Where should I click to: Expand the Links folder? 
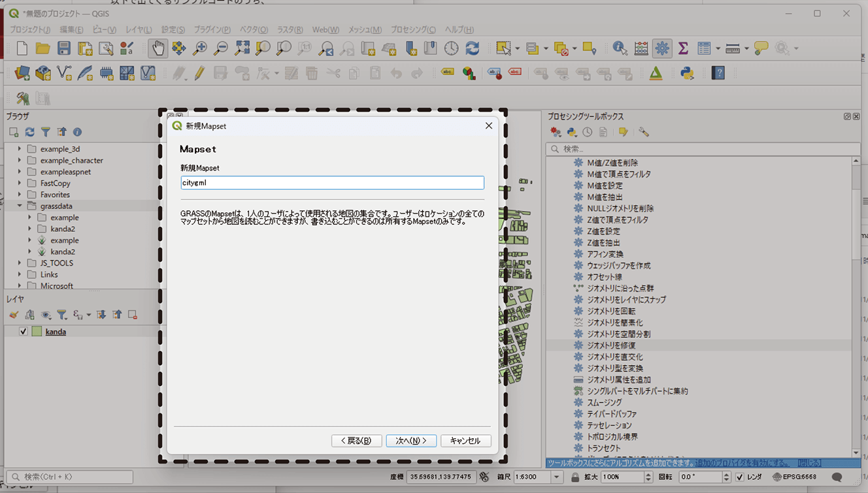(x=20, y=274)
